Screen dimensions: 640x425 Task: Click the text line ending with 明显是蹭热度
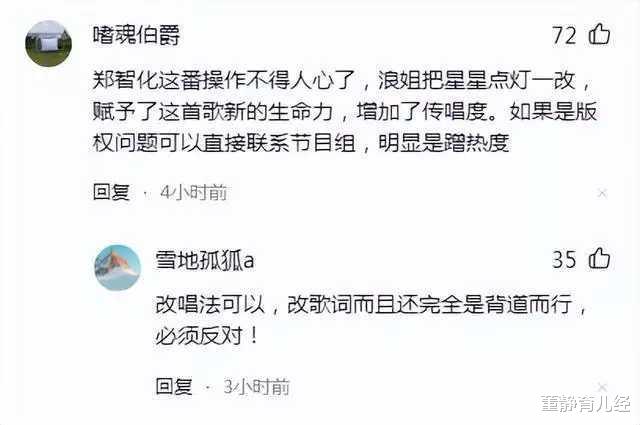click(x=301, y=143)
